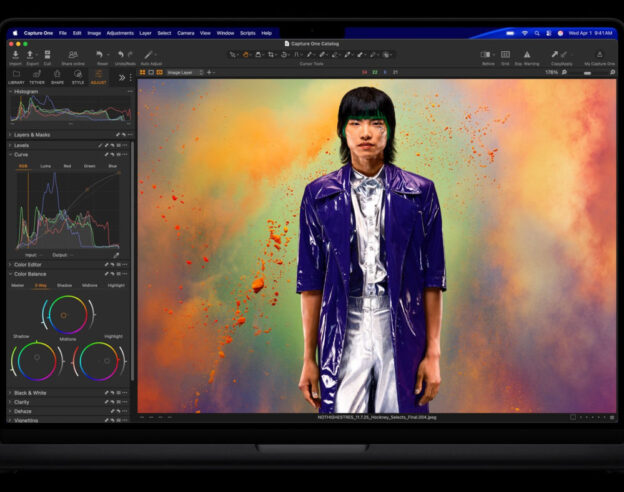Select the Blue curve channel tab

[x=113, y=166]
